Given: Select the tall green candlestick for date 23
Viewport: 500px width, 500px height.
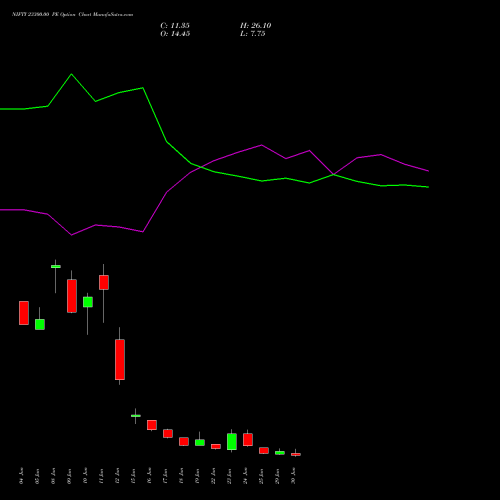Looking at the screenshot, I should point(232,442).
